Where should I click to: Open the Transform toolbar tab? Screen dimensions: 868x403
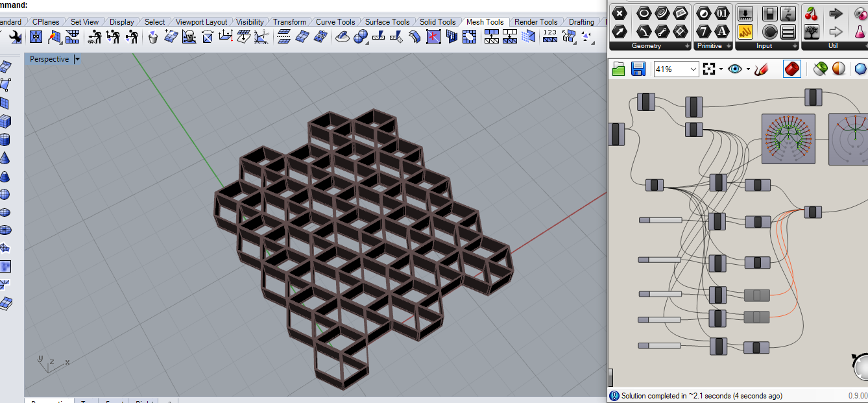click(x=289, y=22)
